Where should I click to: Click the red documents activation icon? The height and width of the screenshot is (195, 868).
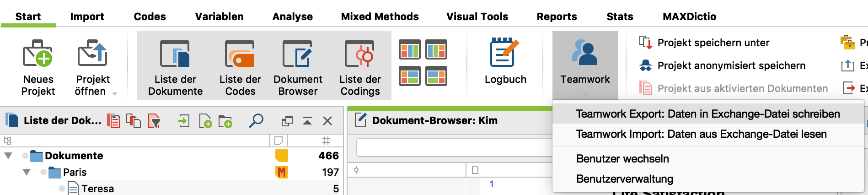tap(134, 121)
